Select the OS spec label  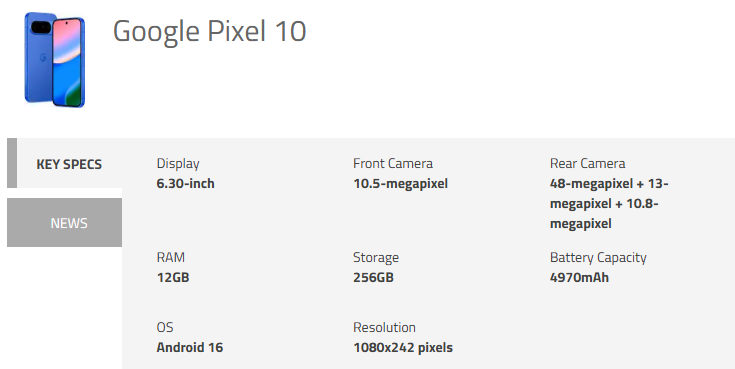pos(165,327)
